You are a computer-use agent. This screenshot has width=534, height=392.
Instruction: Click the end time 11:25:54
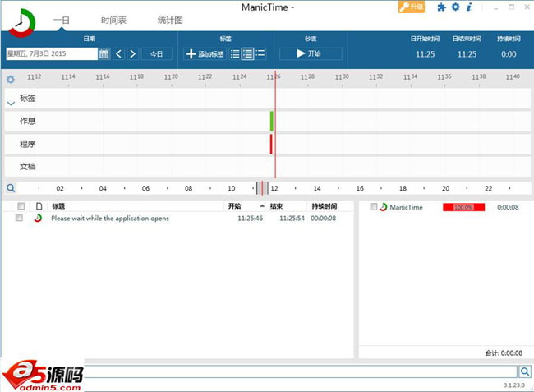[x=292, y=219]
